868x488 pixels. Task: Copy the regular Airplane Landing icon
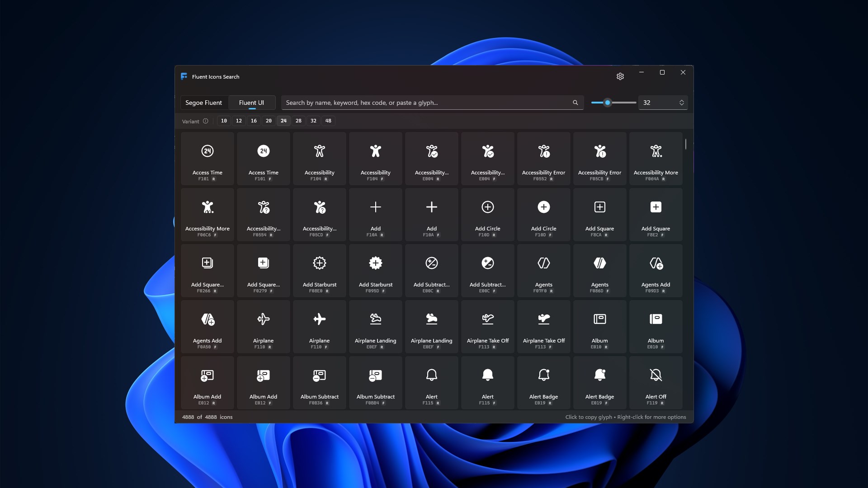(376, 327)
